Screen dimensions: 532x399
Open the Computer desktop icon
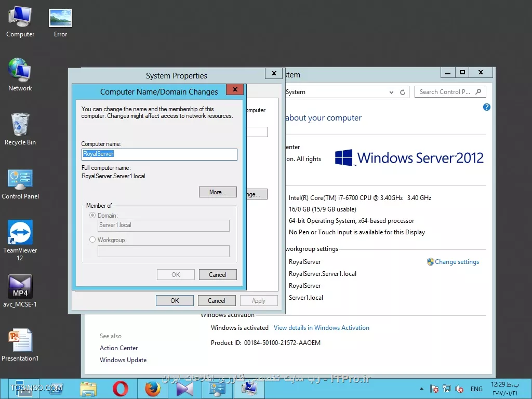[20, 22]
